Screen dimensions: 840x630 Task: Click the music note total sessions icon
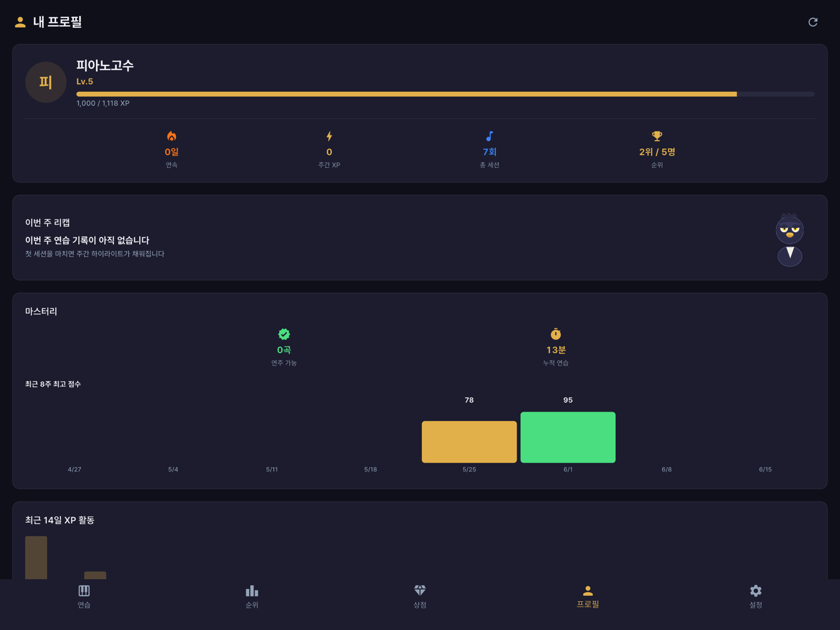click(x=490, y=136)
